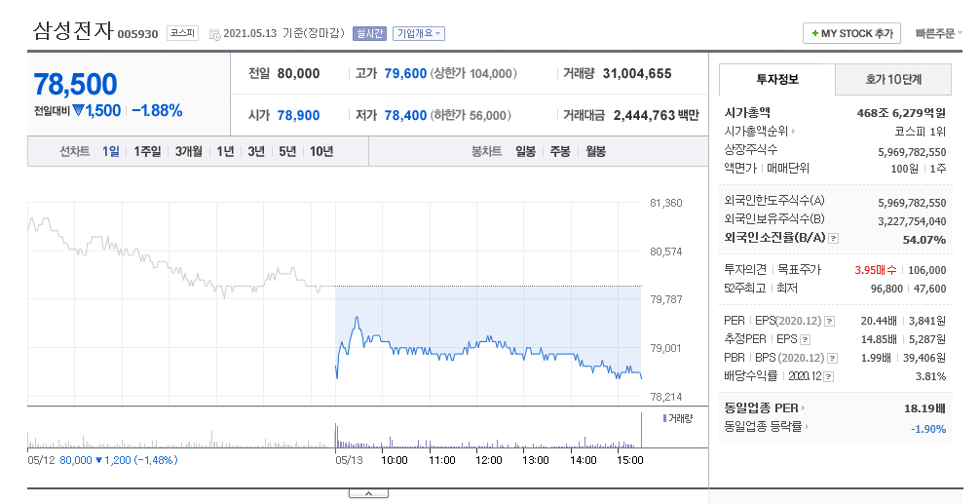Click the 코스피 market badge
This screenshot has height=504, width=980.
pos(182,33)
